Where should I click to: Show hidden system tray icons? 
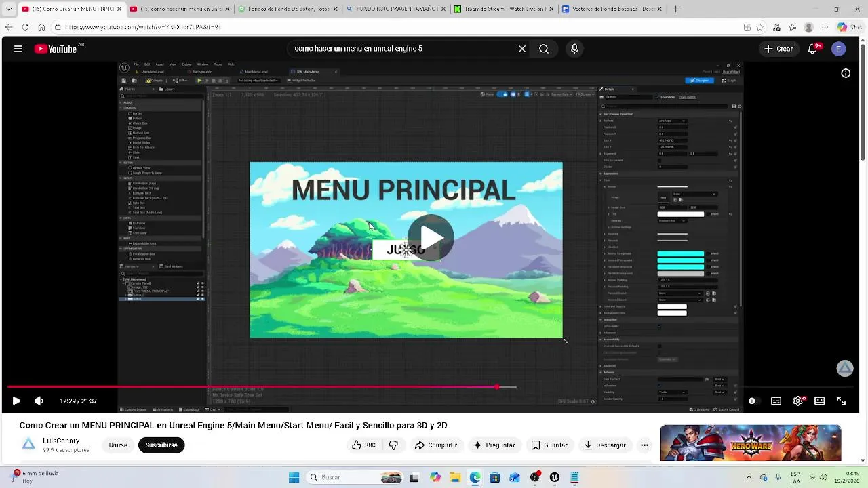point(749,477)
